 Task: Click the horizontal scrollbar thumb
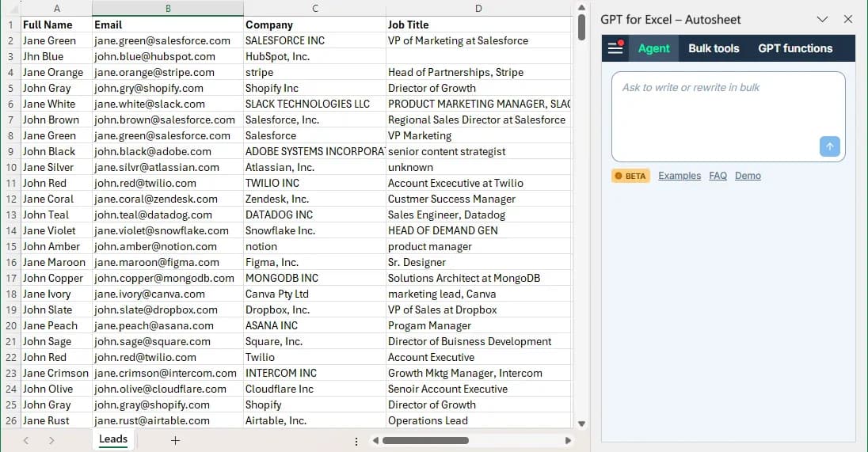(x=425, y=440)
